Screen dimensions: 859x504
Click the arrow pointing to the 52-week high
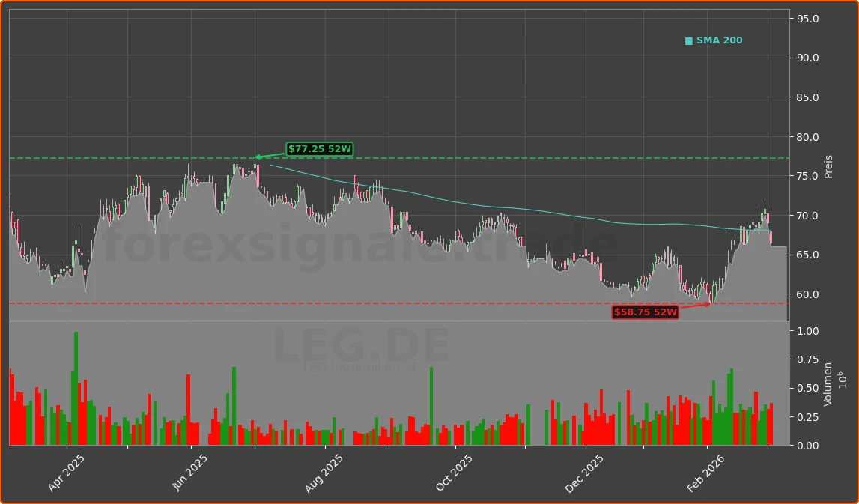click(x=270, y=157)
